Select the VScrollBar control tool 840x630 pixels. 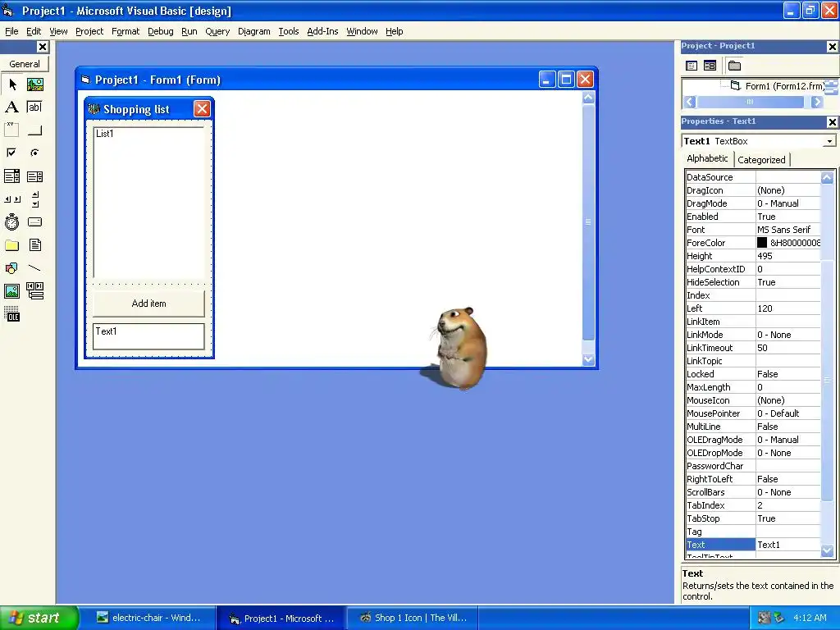(34, 199)
